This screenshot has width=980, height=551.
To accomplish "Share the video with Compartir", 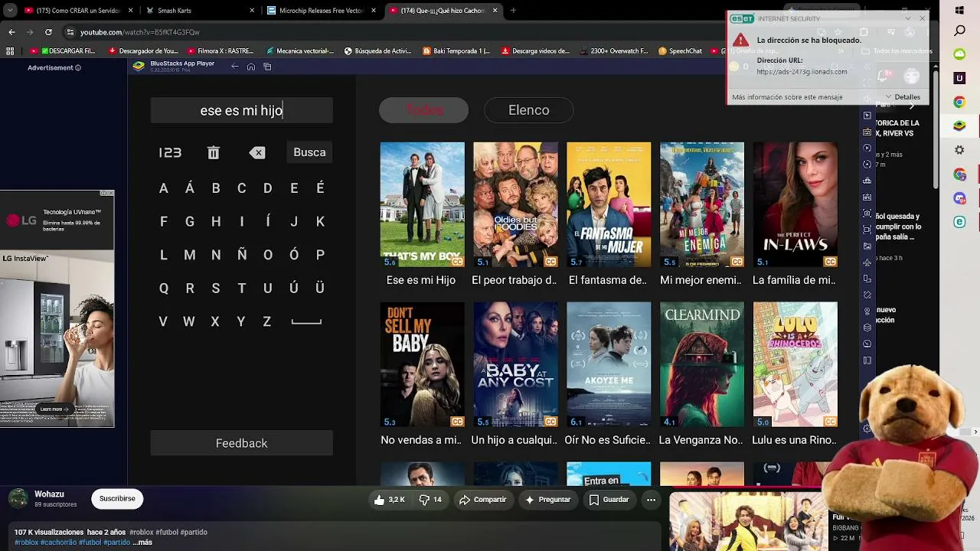I will point(483,500).
